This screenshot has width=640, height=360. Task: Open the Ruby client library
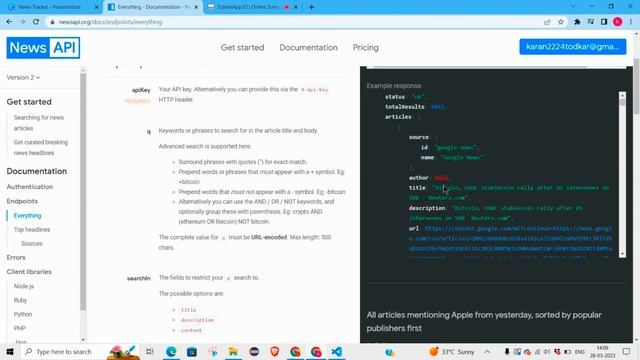point(20,300)
